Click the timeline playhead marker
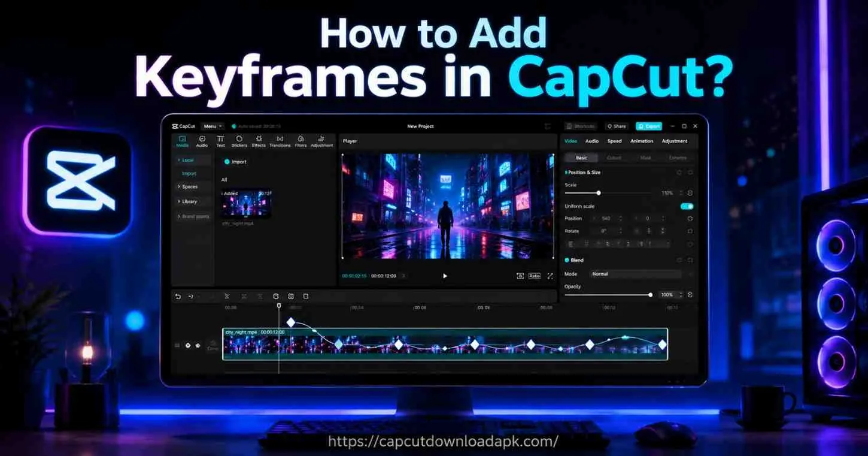Image resolution: width=868 pixels, height=456 pixels. (x=279, y=306)
